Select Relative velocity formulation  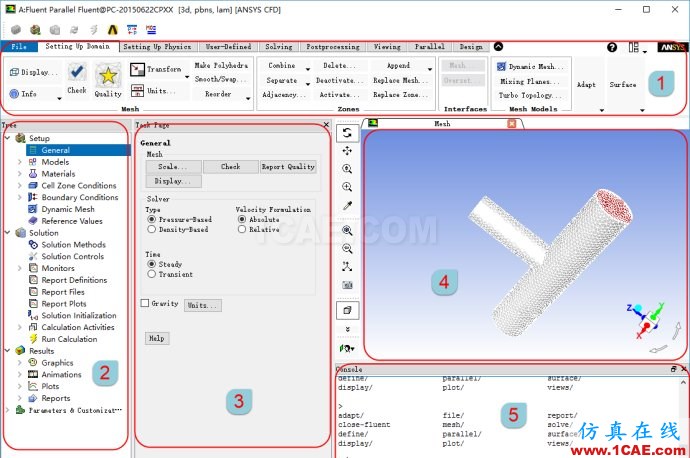tap(242, 229)
